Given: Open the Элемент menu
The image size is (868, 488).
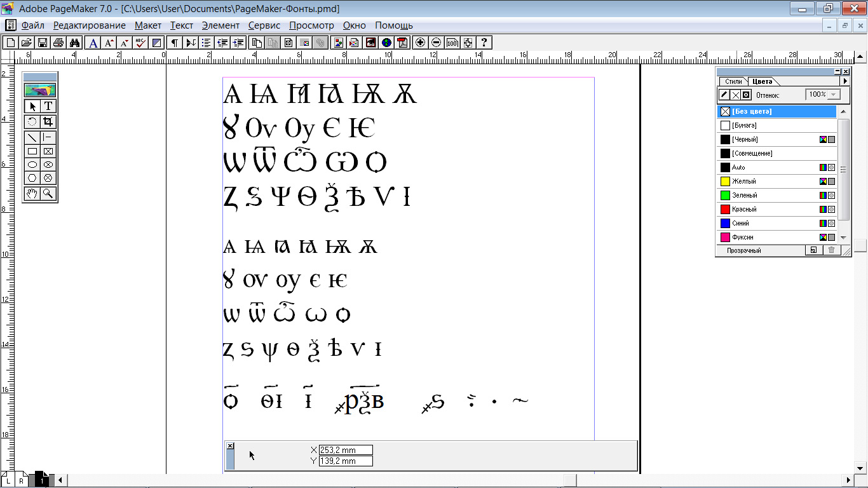Looking at the screenshot, I should [x=220, y=25].
